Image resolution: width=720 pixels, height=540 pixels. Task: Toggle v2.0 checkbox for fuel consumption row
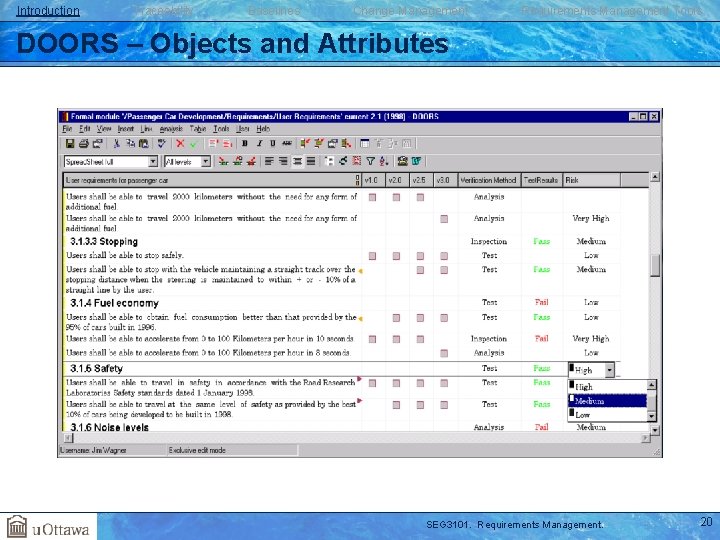coord(396,318)
